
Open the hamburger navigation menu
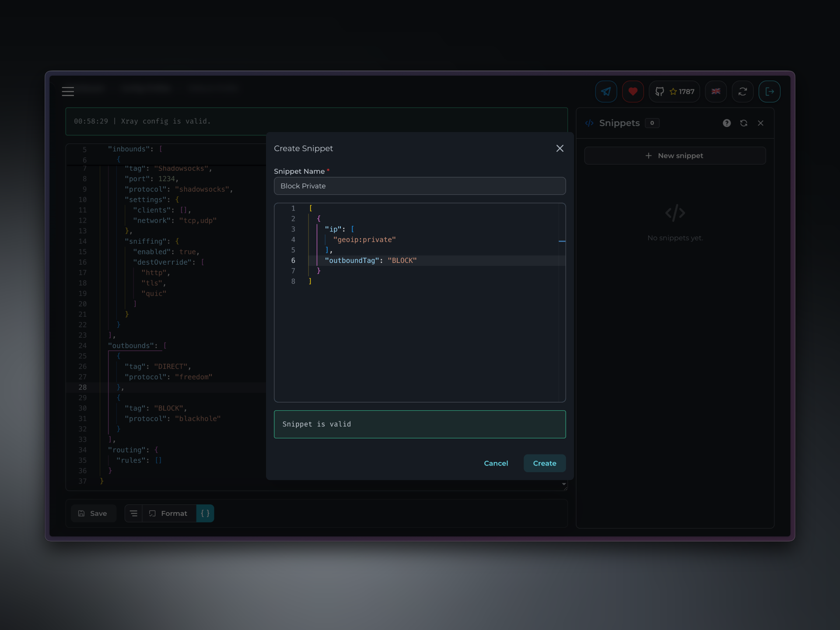click(68, 91)
